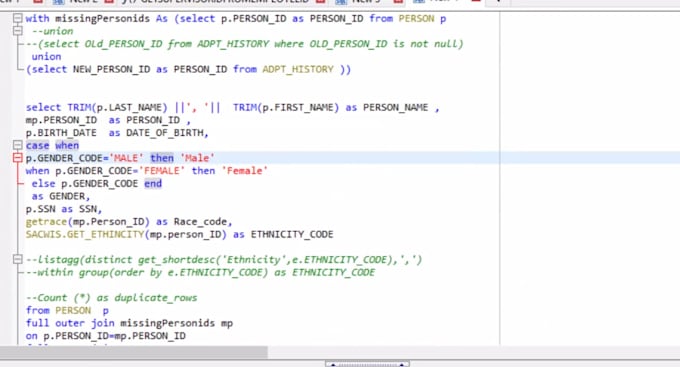This screenshot has width=680, height=367.
Task: Click 'ADPT_HISTORY' after NEW_PERSON_ID select
Action: click(x=298, y=69)
